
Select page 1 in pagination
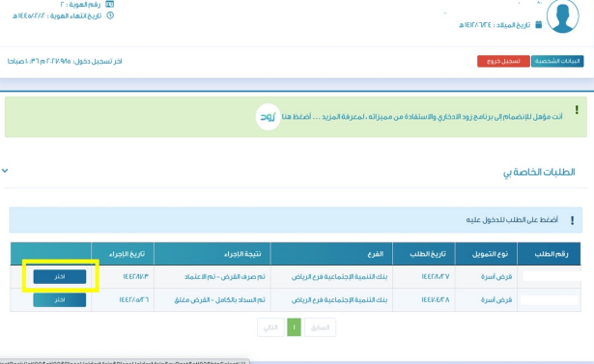coord(294,327)
